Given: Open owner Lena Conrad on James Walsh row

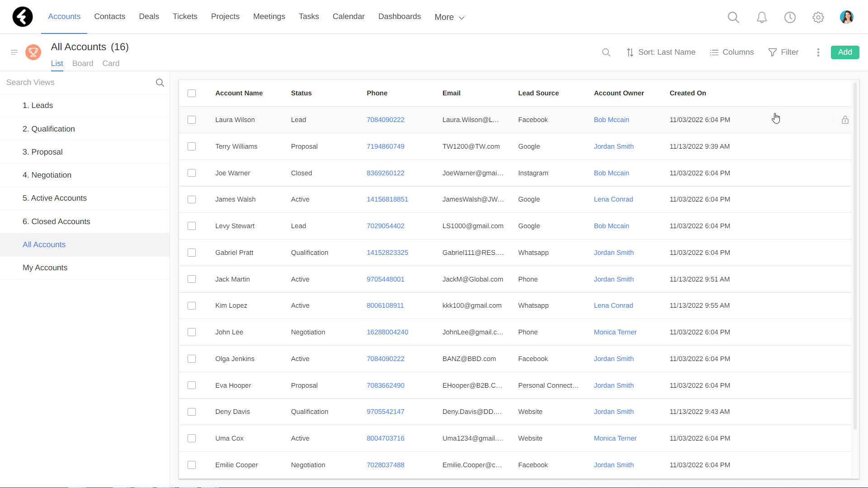Looking at the screenshot, I should (x=613, y=199).
